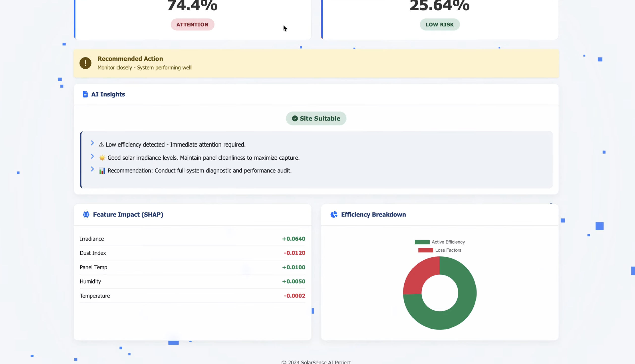Expand the system diagnostic recommendation chevron
This screenshot has height=364, width=635.
pyautogui.click(x=92, y=169)
